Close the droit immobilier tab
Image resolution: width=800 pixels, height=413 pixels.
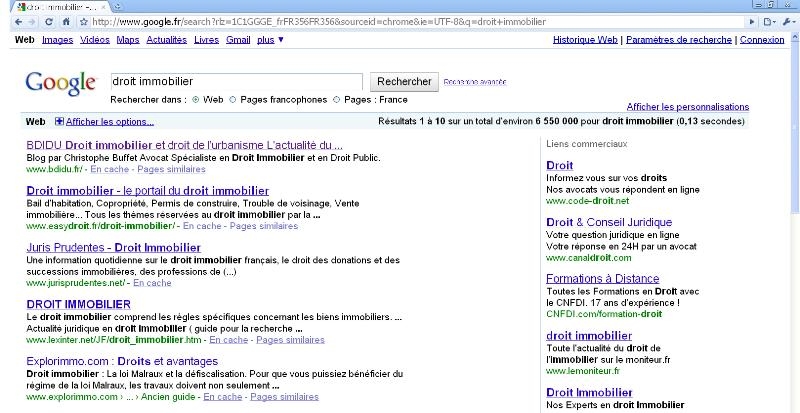point(103,7)
